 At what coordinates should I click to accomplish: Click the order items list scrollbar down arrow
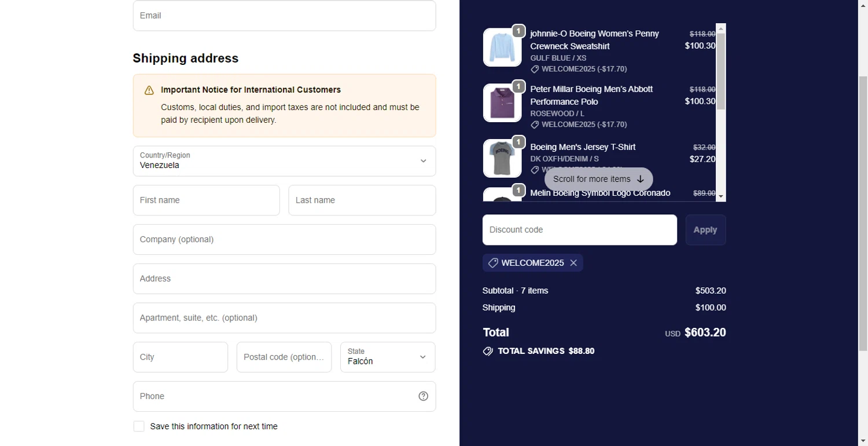point(721,197)
